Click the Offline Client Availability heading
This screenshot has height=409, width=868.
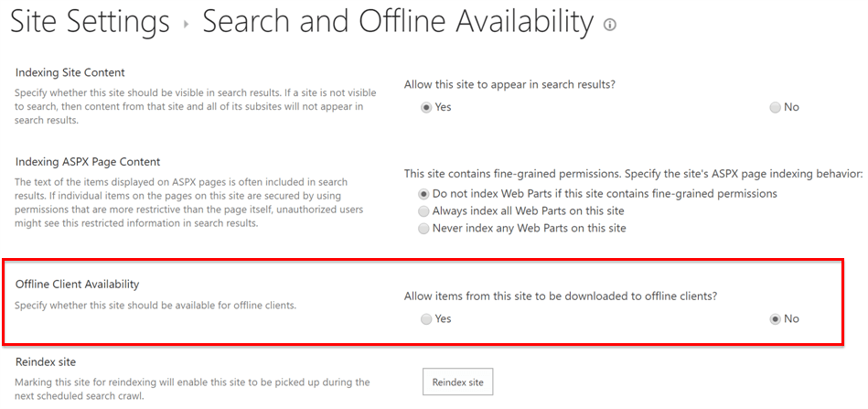click(x=78, y=285)
